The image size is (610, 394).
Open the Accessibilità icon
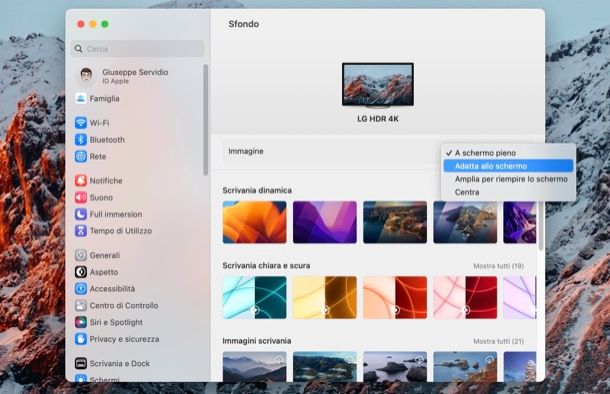tap(81, 289)
